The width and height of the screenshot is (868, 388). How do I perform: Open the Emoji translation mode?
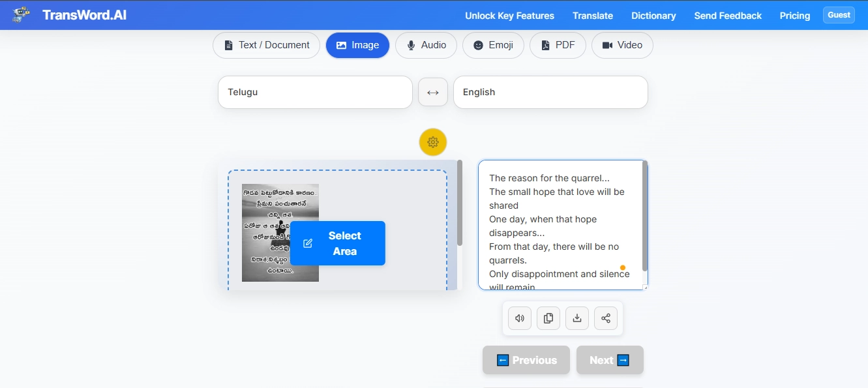pos(493,45)
